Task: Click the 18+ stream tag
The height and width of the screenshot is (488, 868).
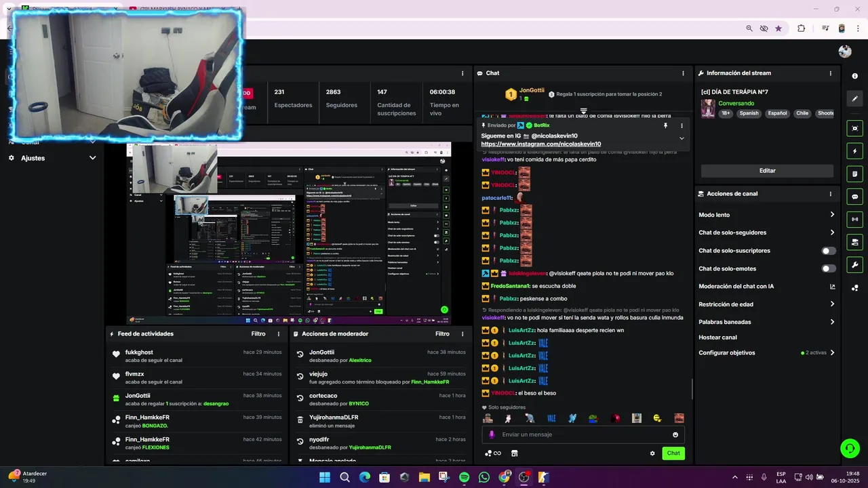Action: click(726, 113)
